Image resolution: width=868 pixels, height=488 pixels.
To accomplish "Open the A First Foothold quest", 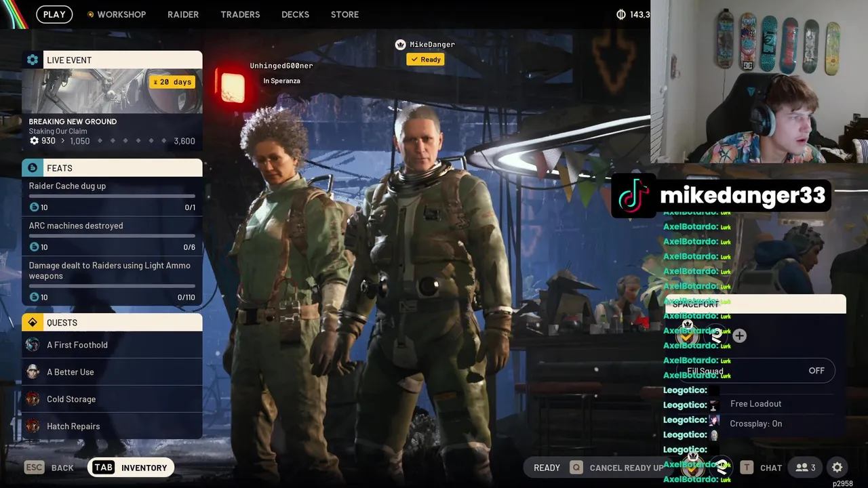I will (x=112, y=345).
